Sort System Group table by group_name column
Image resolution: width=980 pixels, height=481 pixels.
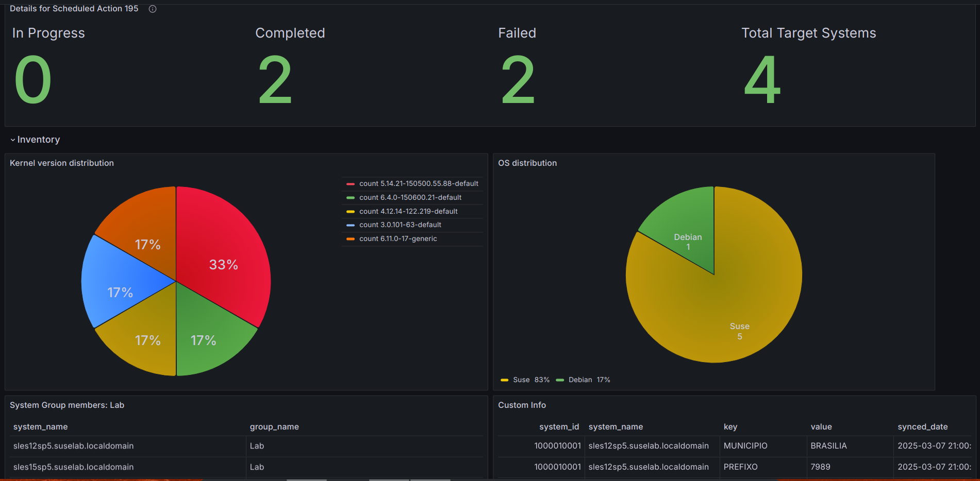(274, 427)
